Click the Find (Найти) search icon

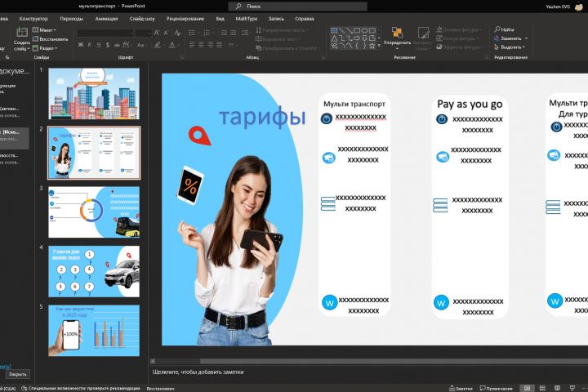(496, 29)
